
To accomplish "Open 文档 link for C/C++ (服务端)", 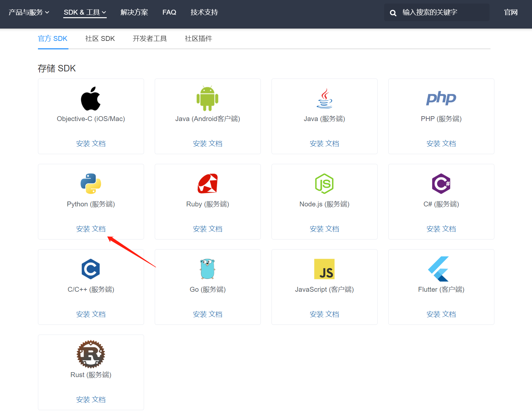I will click(99, 314).
